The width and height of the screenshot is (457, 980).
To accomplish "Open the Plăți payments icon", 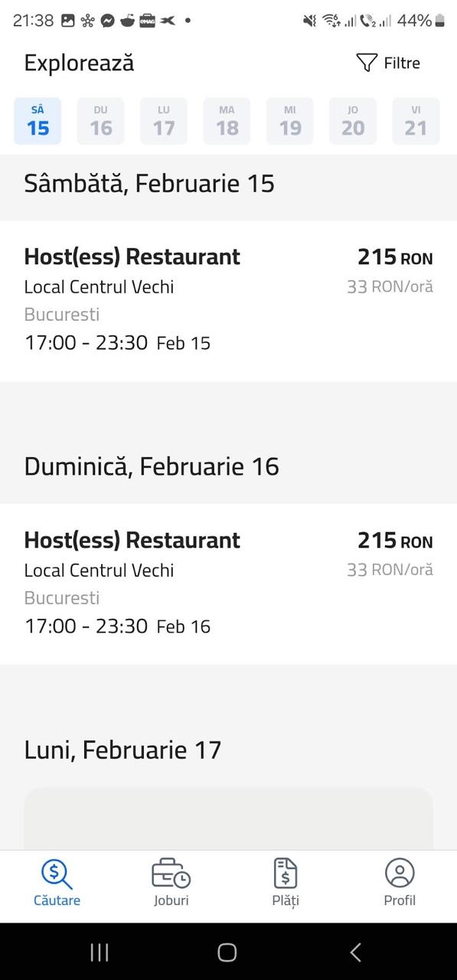I will (286, 874).
